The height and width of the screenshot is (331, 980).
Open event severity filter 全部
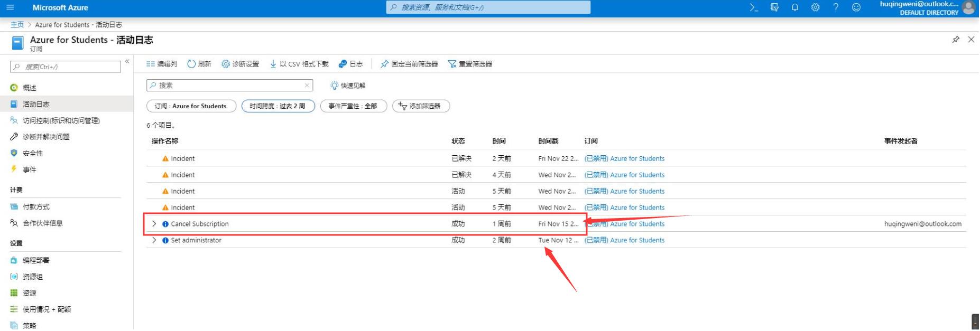click(354, 106)
